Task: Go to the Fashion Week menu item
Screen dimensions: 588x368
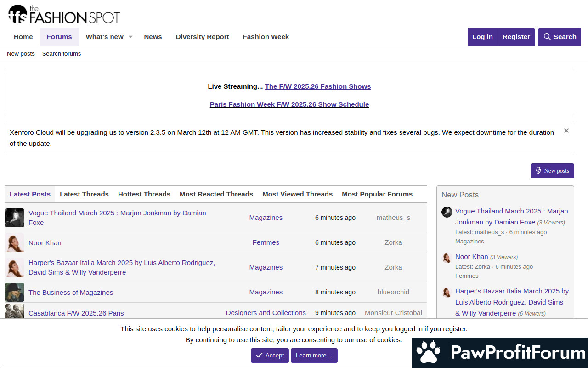Action: (266, 37)
